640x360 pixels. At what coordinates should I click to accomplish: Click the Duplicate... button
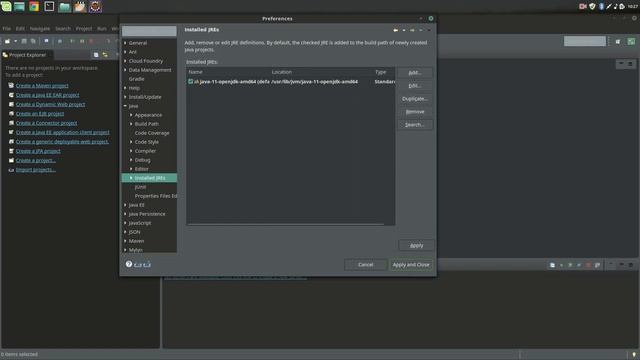tap(415, 99)
